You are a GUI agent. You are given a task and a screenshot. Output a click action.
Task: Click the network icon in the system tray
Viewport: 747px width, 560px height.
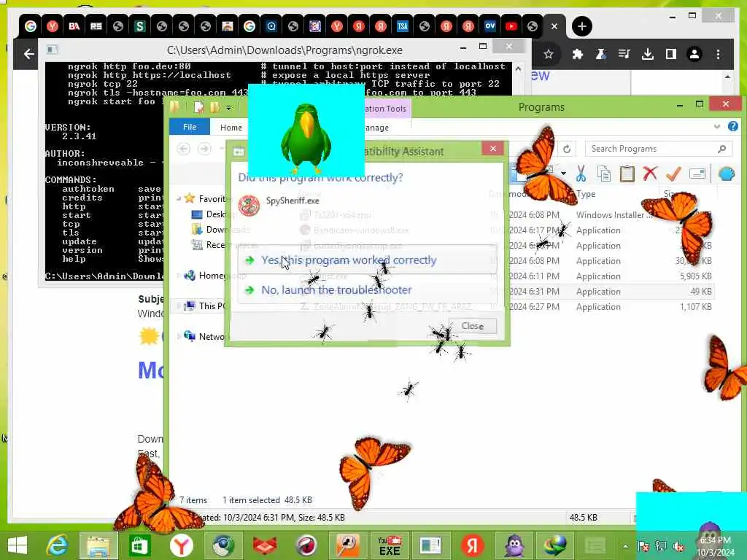pos(661,546)
